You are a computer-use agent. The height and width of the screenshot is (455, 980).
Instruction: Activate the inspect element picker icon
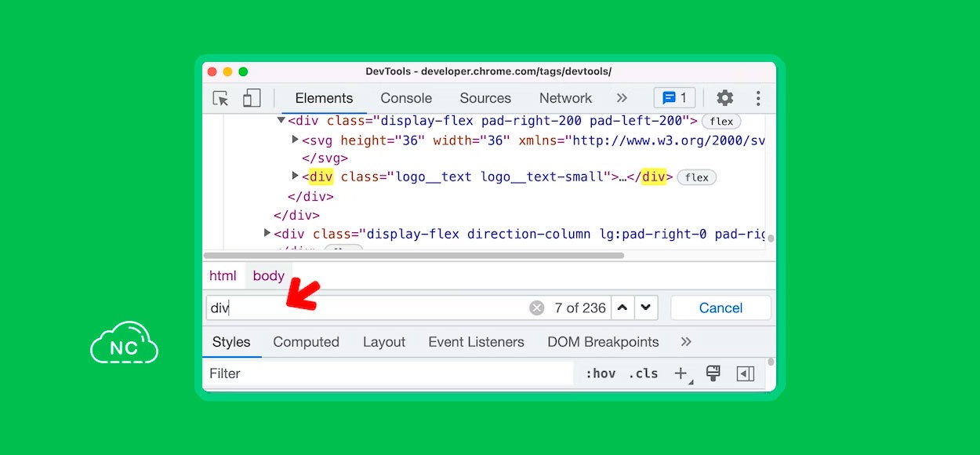(221, 98)
